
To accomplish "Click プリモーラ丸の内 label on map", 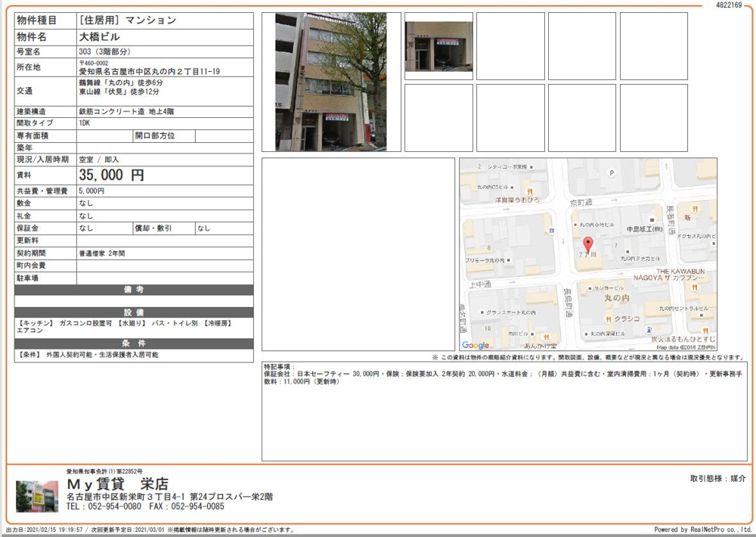I will [x=485, y=260].
